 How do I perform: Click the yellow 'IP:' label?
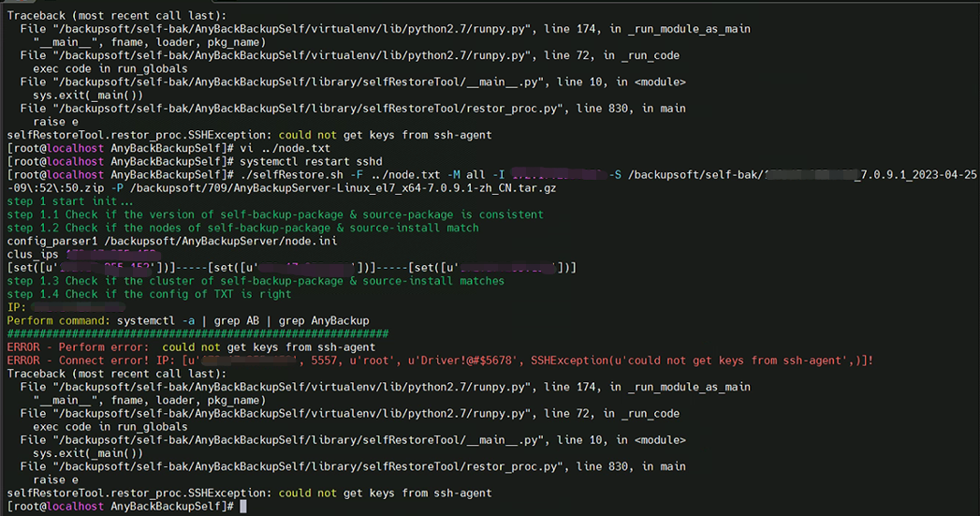[16, 307]
